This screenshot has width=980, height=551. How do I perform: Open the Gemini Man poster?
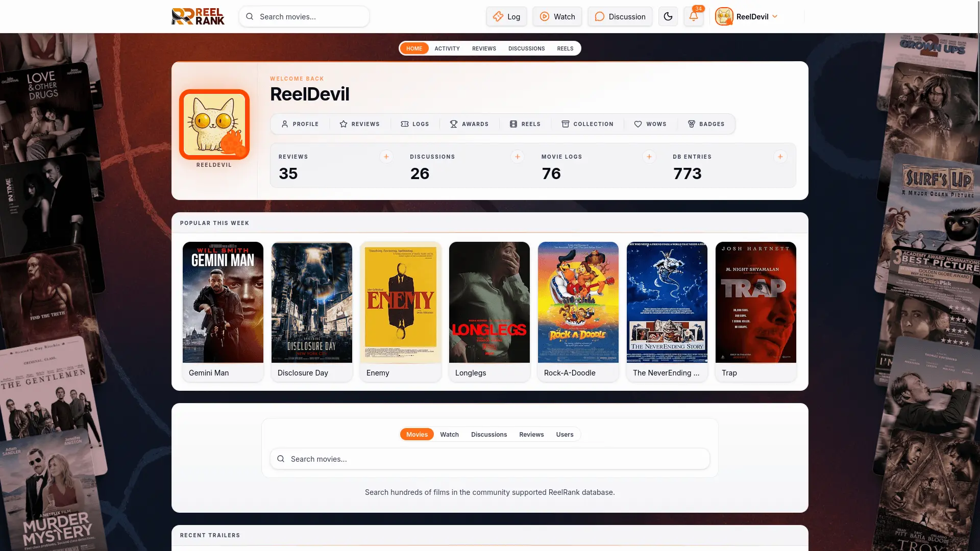pyautogui.click(x=223, y=302)
